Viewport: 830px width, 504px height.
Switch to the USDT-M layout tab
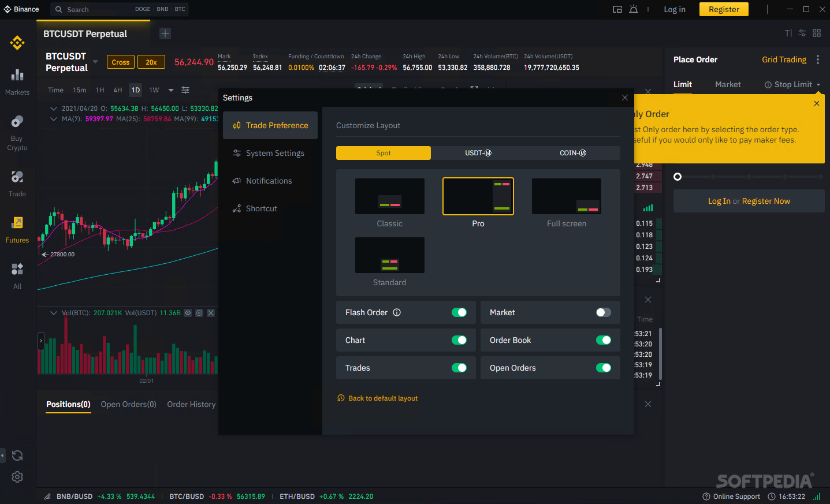coord(478,153)
